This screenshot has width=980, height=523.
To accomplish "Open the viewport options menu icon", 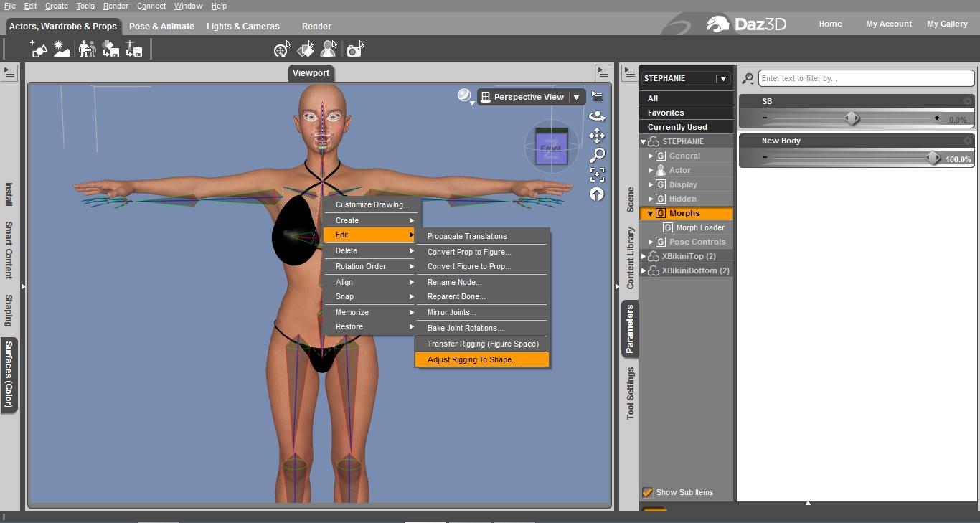I will 597,97.
